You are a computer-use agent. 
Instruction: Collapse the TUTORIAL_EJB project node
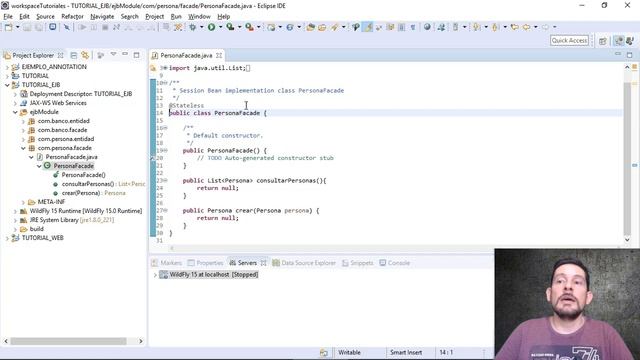tap(7, 85)
